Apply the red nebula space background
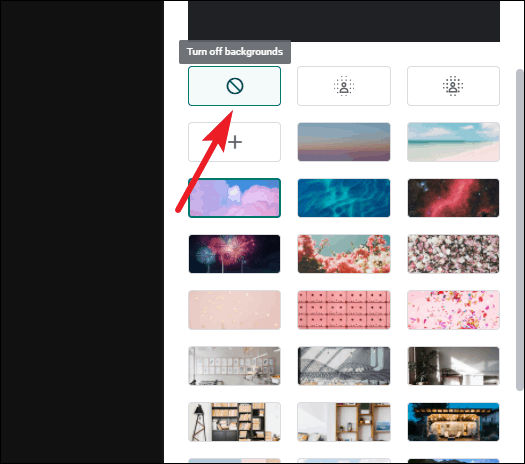The height and width of the screenshot is (464, 525). (453, 198)
